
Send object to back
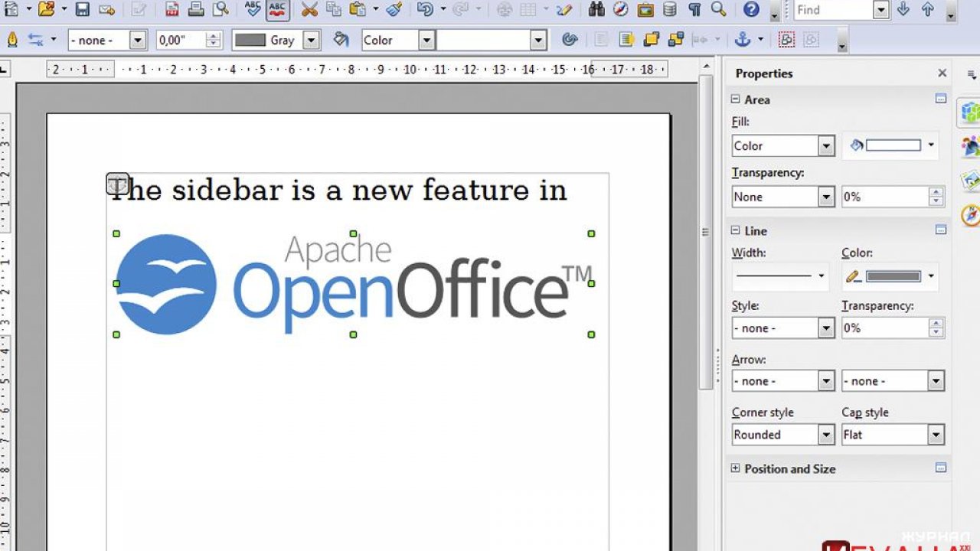click(676, 40)
